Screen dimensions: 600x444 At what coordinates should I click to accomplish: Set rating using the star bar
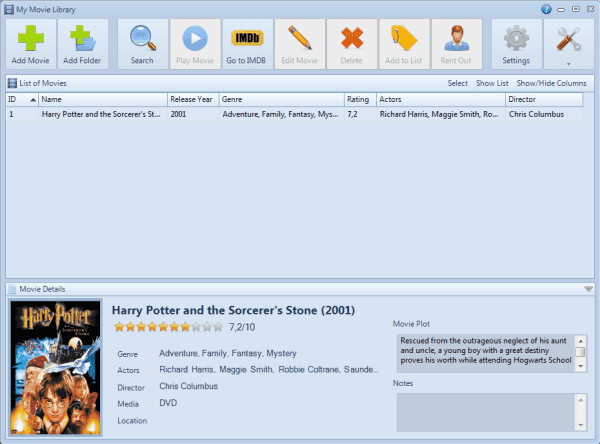point(168,327)
